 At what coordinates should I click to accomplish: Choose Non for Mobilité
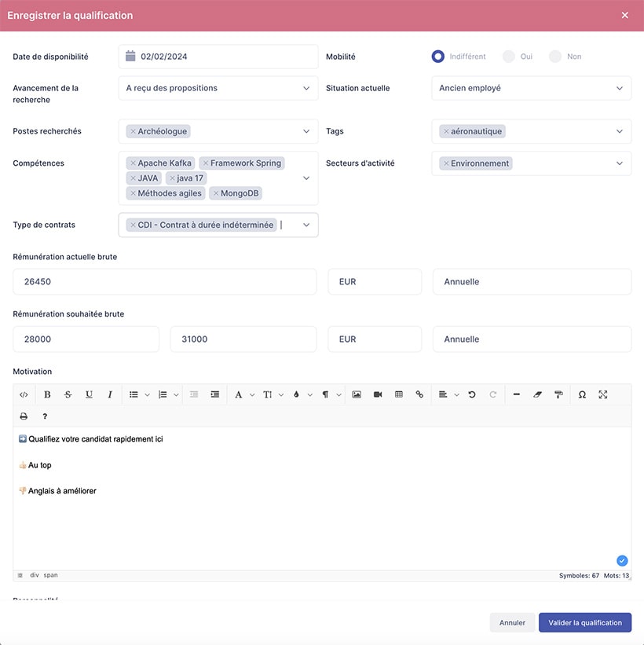[x=556, y=57]
